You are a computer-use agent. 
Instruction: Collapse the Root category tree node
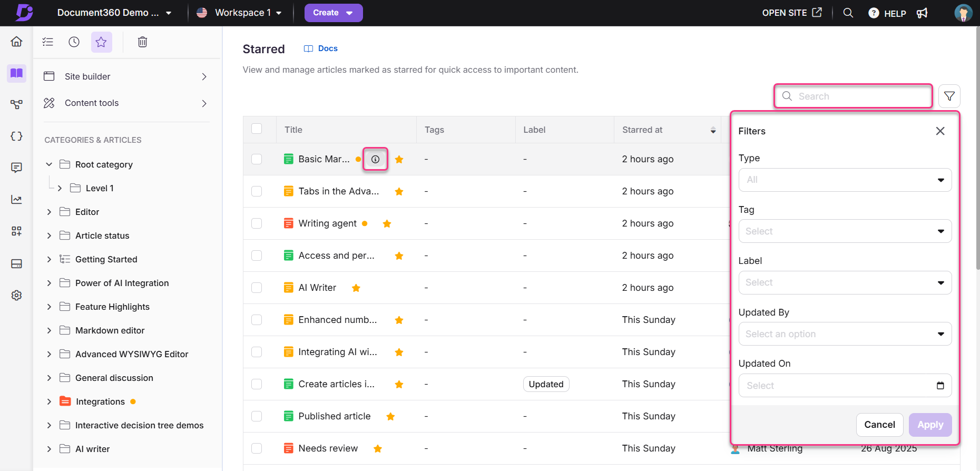click(49, 164)
